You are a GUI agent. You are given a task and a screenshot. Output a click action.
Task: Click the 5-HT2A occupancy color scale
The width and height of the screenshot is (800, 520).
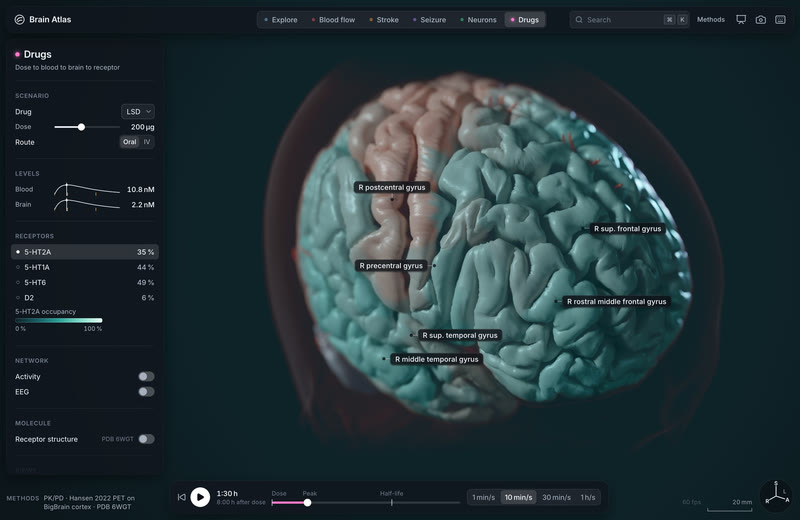click(x=59, y=320)
